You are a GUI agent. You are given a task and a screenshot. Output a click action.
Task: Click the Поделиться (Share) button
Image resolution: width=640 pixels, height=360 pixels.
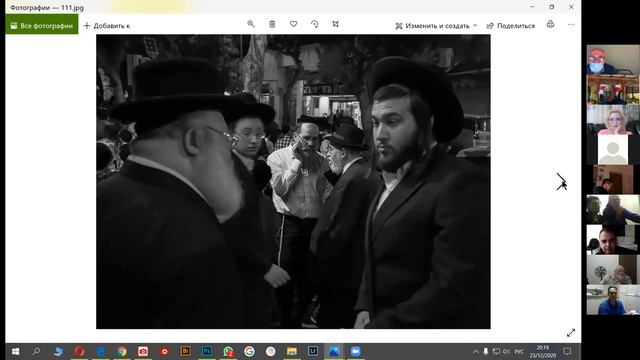point(511,26)
